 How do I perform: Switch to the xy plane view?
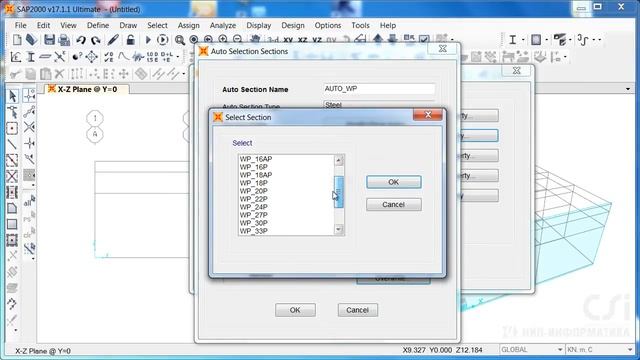tap(288, 40)
